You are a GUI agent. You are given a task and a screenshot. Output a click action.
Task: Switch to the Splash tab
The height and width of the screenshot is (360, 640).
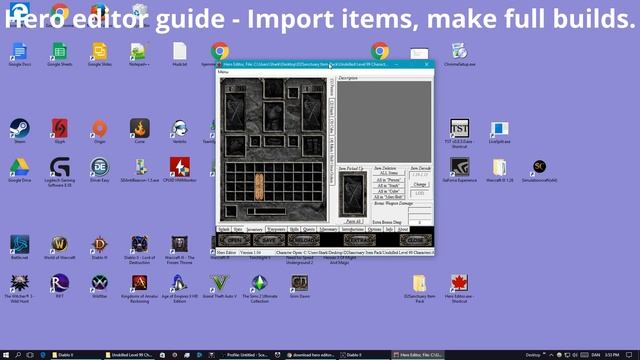click(x=224, y=229)
